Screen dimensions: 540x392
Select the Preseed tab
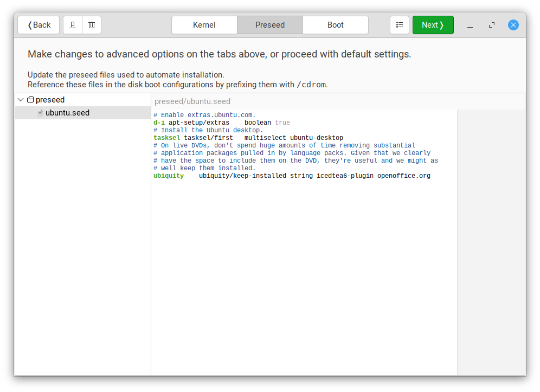(x=270, y=25)
